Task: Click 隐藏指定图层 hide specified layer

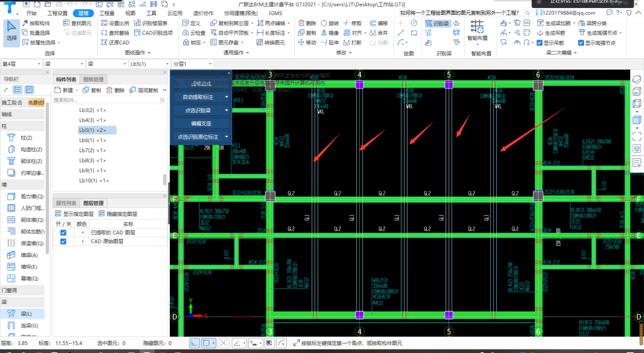Action: [118, 214]
